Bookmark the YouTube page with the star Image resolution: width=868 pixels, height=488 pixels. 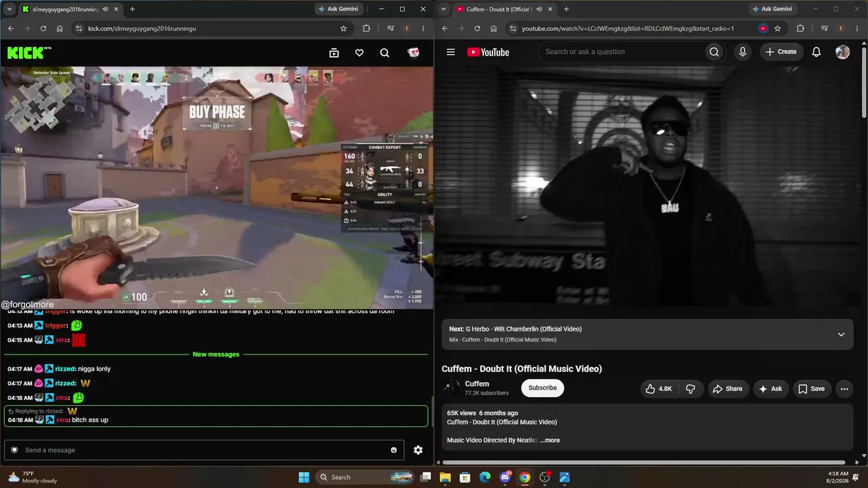click(778, 28)
